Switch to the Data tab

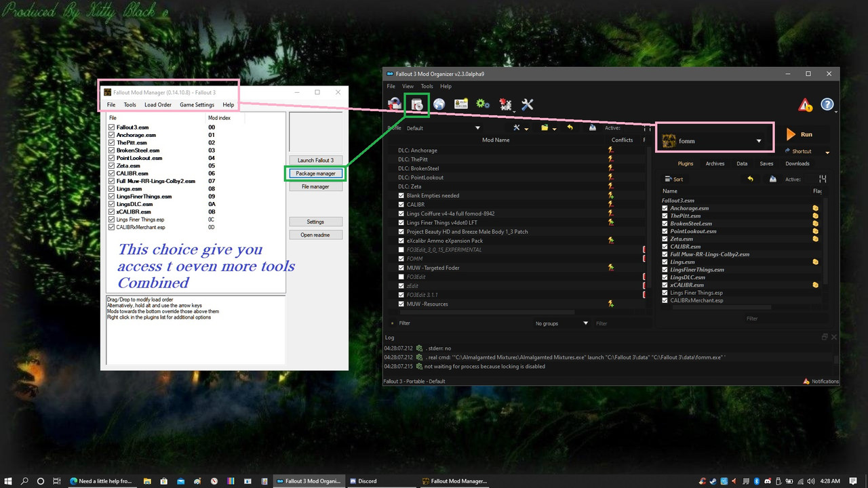(742, 164)
